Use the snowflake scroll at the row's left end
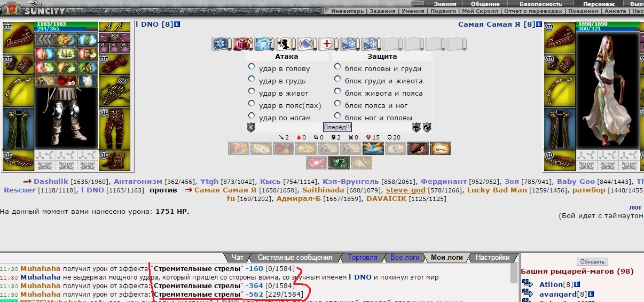 [221, 44]
